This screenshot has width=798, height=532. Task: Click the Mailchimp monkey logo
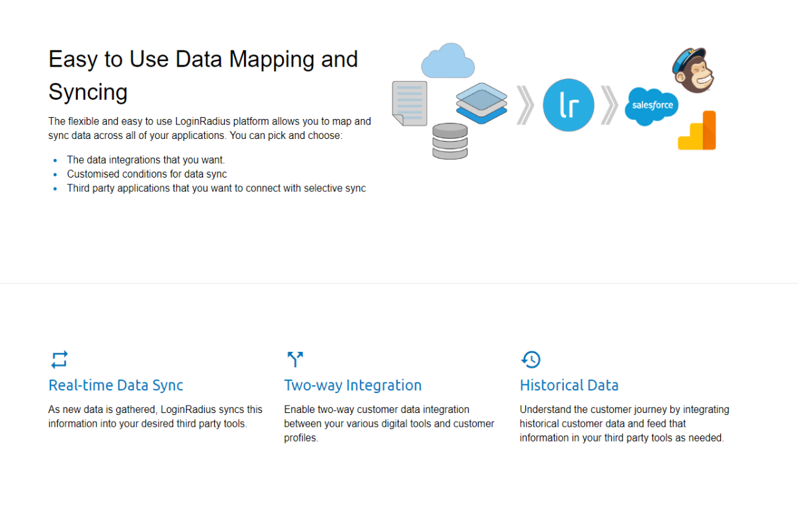[x=694, y=70]
